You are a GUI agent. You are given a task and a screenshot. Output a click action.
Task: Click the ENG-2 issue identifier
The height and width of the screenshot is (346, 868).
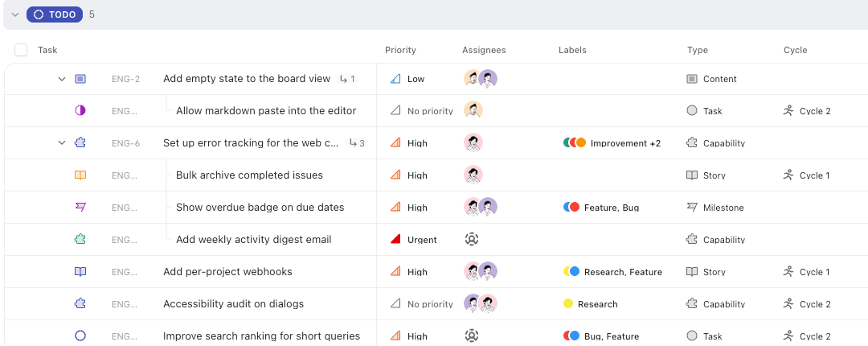coord(125,79)
